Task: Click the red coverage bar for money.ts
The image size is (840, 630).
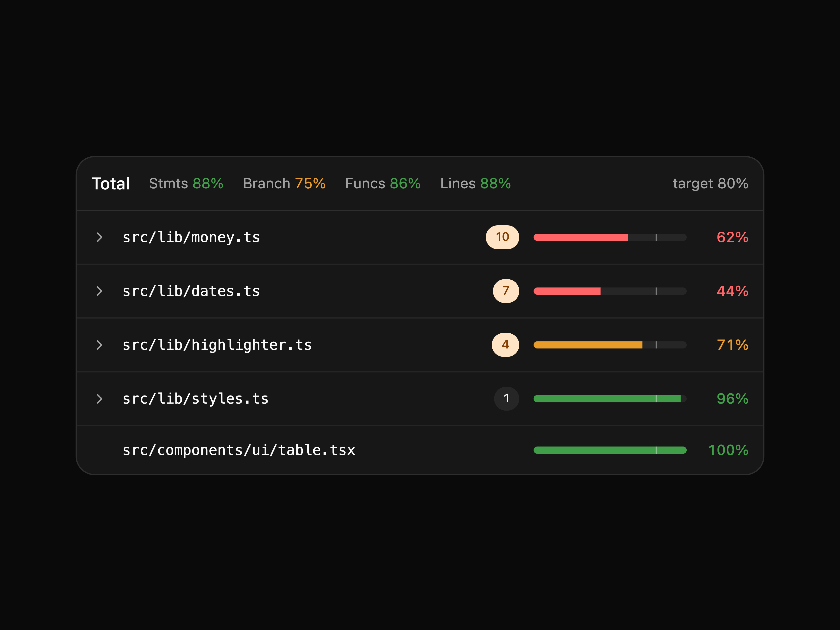Action: [610, 237]
